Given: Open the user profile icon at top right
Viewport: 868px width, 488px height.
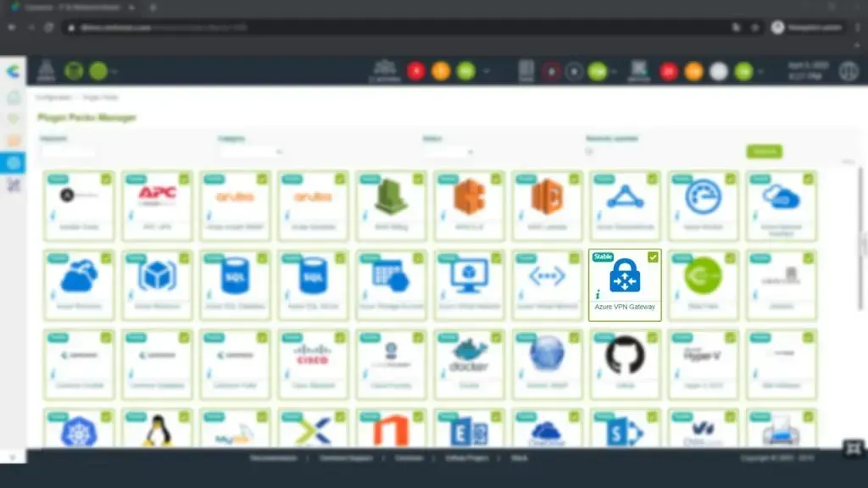Looking at the screenshot, I should (x=848, y=71).
